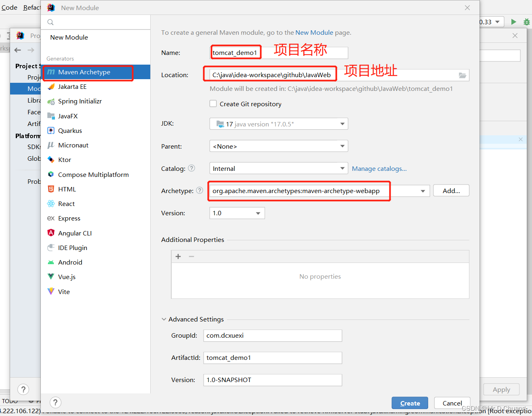Click the Create button
Image resolution: width=532 pixels, height=416 pixels.
410,403
